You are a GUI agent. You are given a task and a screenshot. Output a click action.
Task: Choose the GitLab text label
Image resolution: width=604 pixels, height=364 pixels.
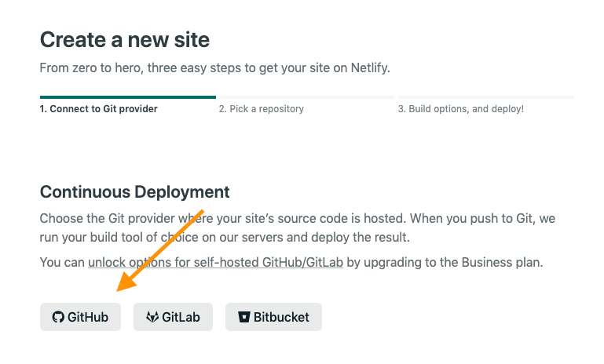click(x=181, y=318)
